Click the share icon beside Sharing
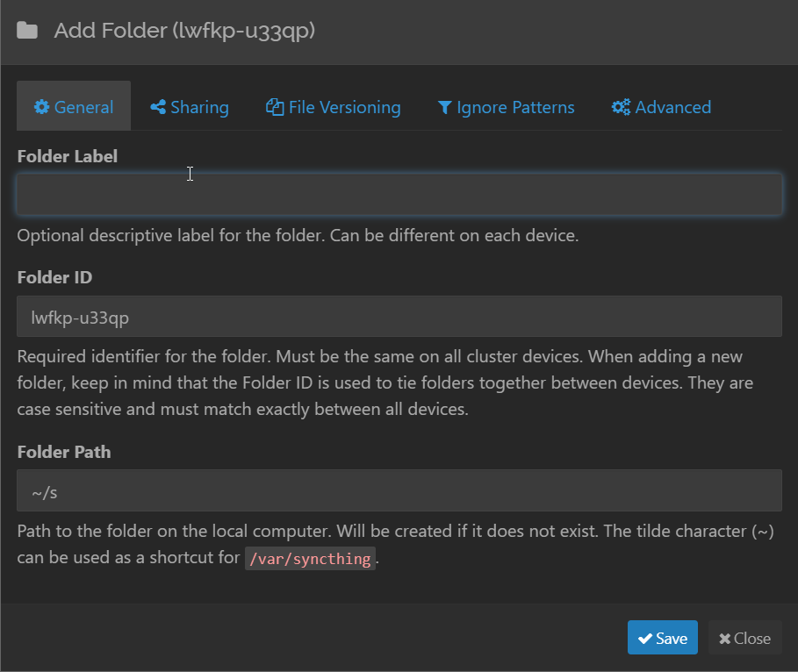The width and height of the screenshot is (798, 672). click(x=158, y=107)
